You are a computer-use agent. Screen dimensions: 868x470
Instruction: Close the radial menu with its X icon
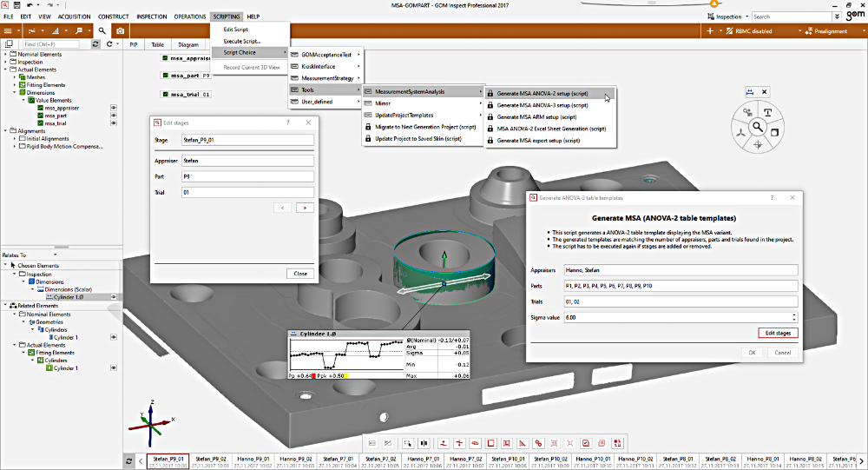[764, 92]
